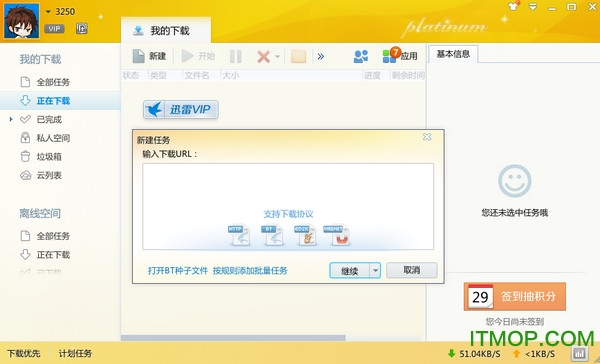This screenshot has width=600, height=364.
Task: Click the horizontal scrollbar under task list
Action: [233, 338]
